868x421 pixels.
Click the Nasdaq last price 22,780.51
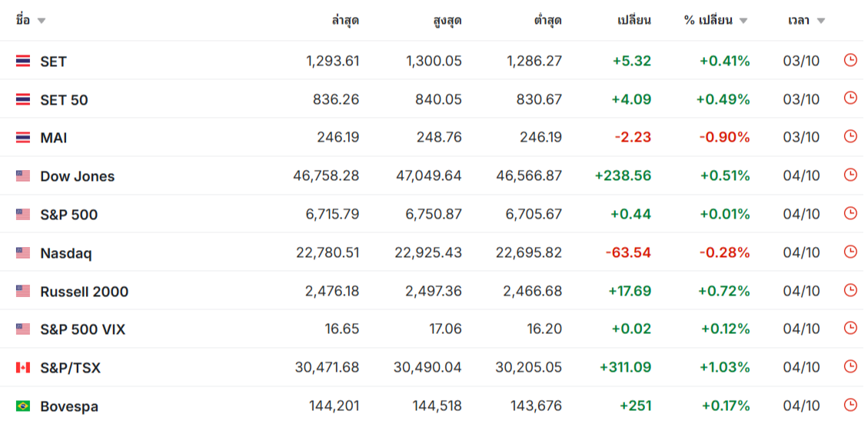[x=328, y=252]
